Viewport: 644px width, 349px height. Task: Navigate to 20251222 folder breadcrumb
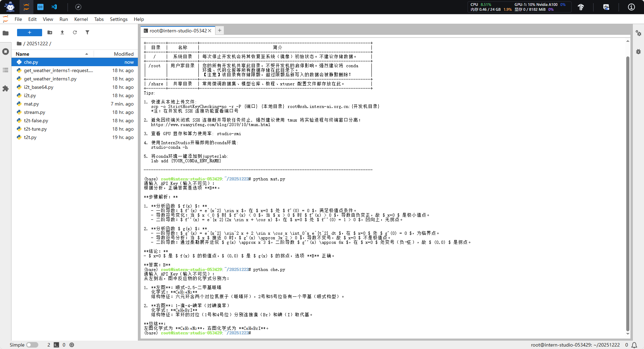(37, 44)
